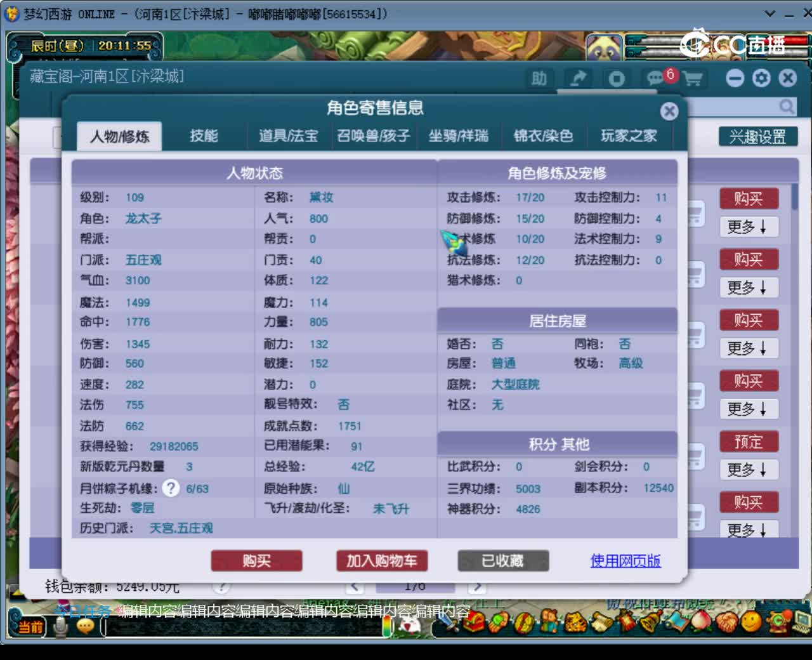812x660 pixels.
Task: Click the 大型庭院 courtyard value
Action: coord(516,385)
